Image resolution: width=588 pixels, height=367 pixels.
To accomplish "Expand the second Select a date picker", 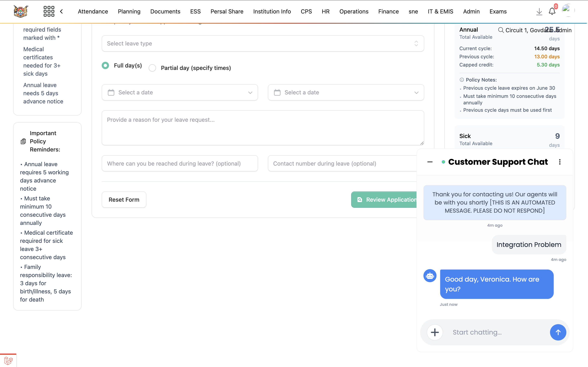I will pyautogui.click(x=345, y=93).
